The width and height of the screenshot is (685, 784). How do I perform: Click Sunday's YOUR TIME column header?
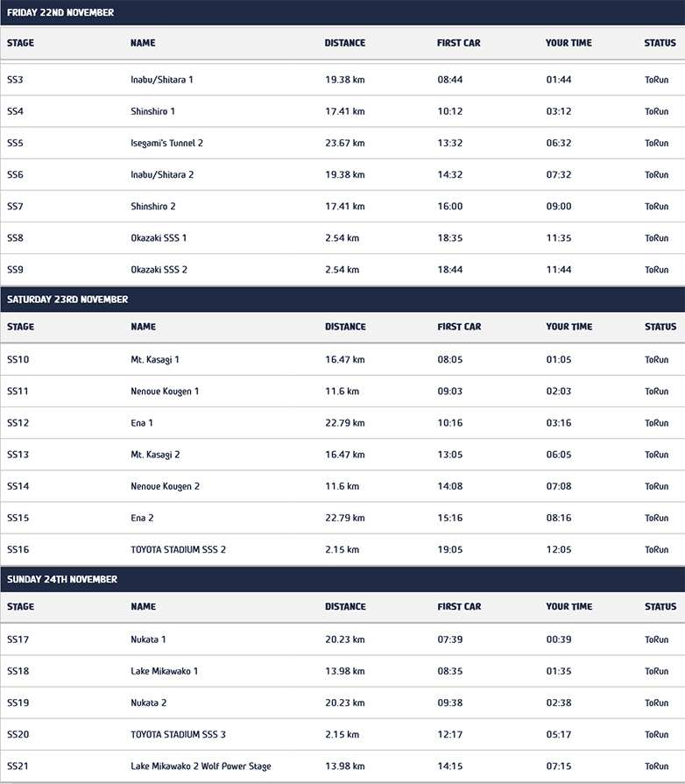click(x=568, y=606)
